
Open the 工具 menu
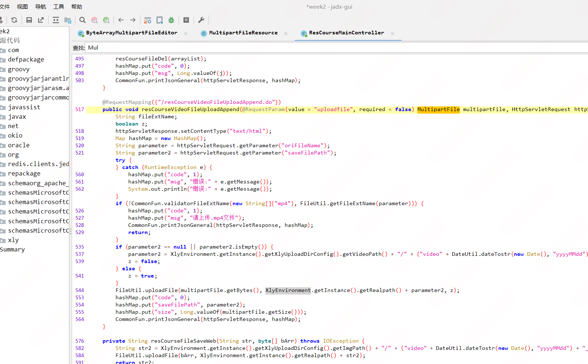click(59, 7)
